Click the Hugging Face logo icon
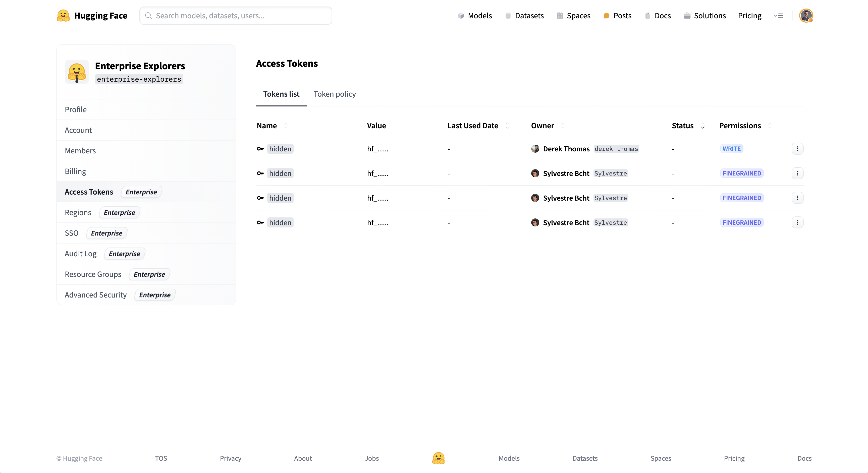The width and height of the screenshot is (868, 473). pos(63,16)
